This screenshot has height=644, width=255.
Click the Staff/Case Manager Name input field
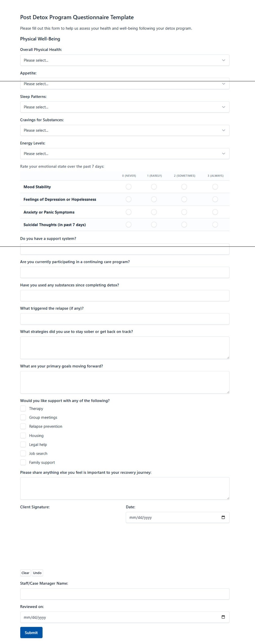click(x=125, y=594)
